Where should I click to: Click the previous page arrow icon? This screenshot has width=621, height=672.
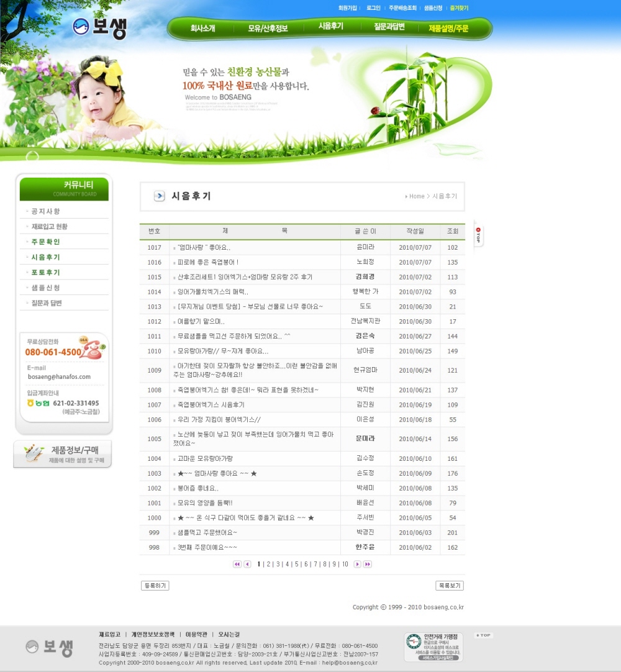(x=247, y=564)
